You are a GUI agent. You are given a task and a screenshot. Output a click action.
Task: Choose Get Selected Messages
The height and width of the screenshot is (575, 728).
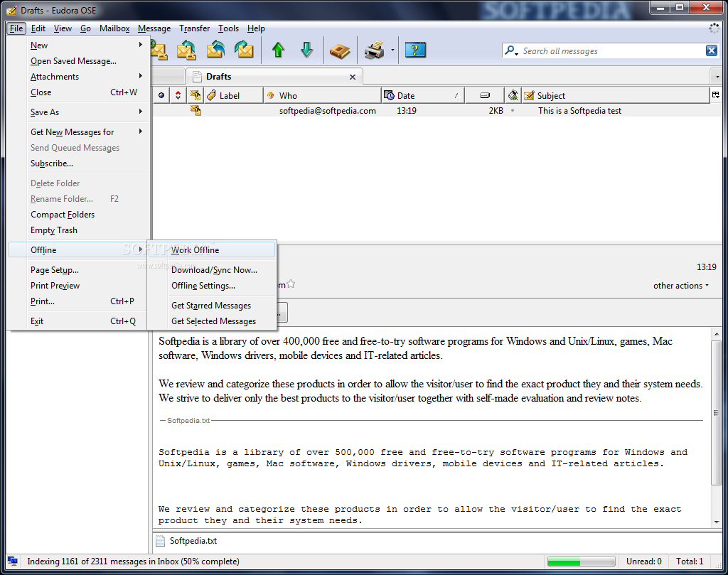(212, 321)
